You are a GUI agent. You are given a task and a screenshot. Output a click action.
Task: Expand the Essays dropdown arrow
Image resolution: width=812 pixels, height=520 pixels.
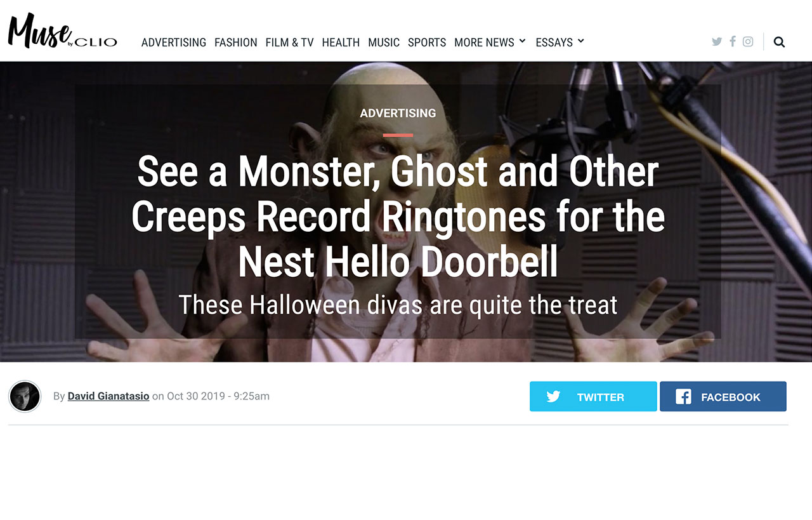pyautogui.click(x=580, y=41)
